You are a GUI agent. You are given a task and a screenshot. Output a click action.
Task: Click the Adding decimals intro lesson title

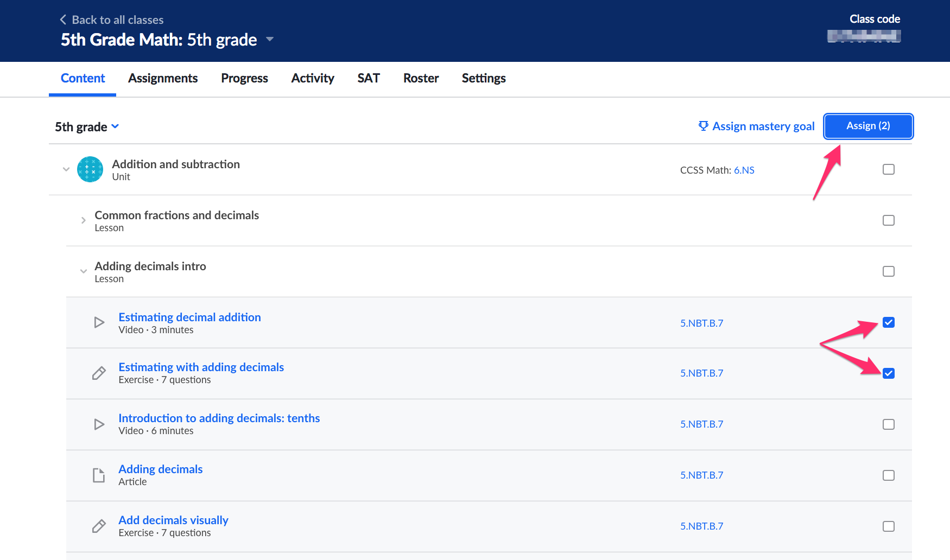tap(150, 266)
